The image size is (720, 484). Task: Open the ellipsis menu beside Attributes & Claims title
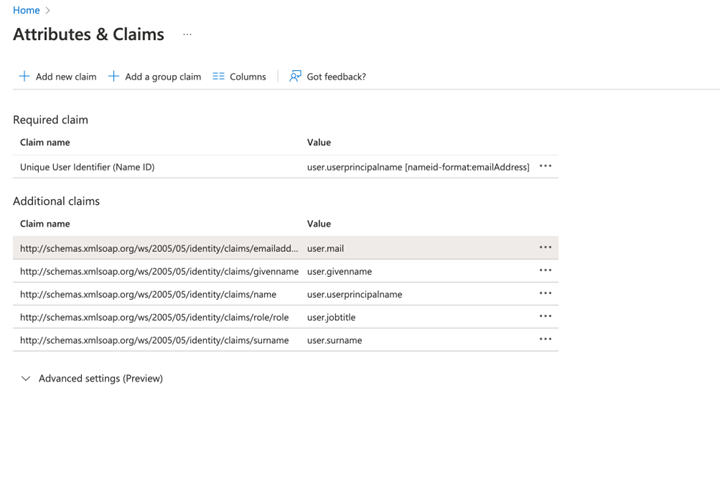(x=187, y=34)
